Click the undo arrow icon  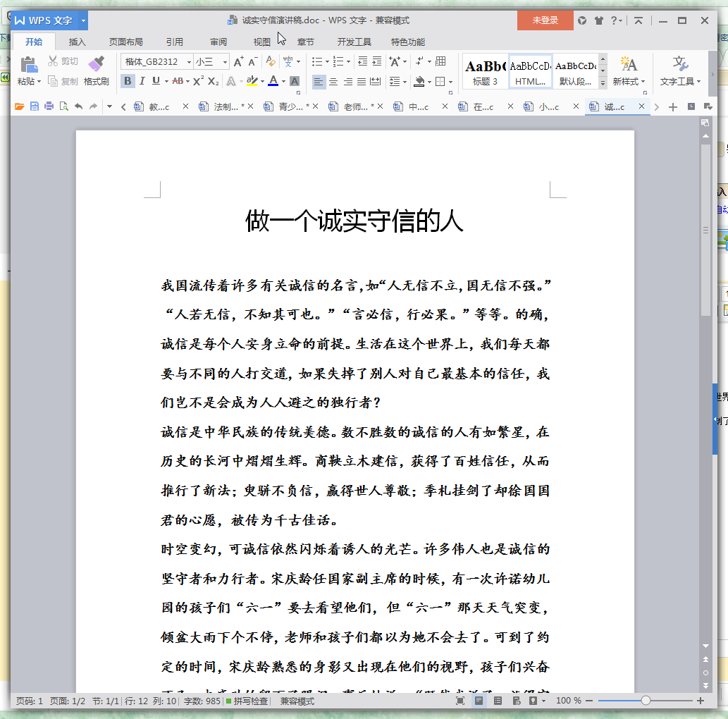[x=78, y=107]
